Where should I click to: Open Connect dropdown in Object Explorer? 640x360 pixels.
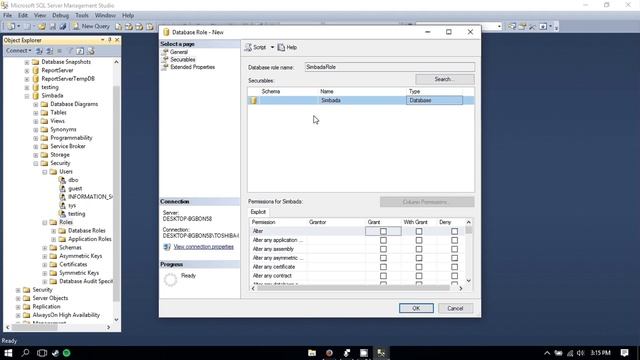(x=18, y=51)
